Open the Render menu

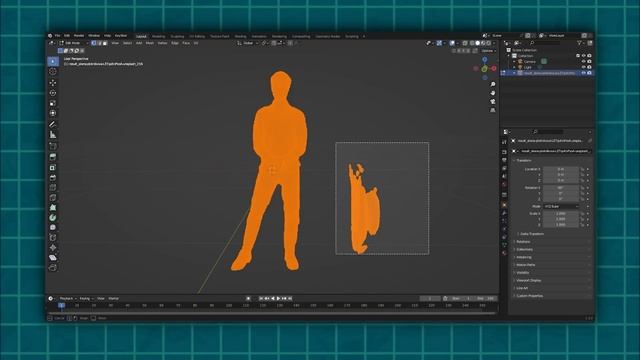(x=79, y=36)
